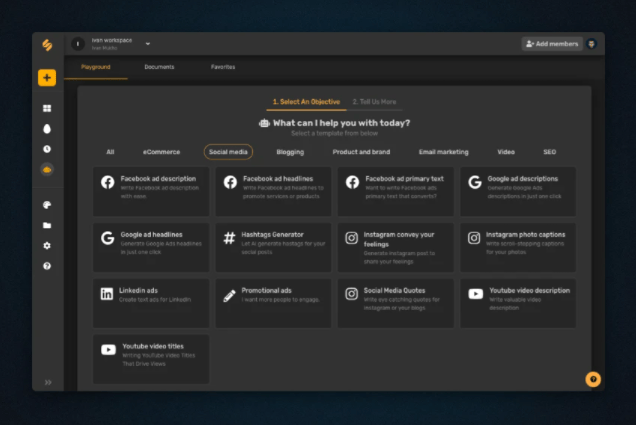Click the orange help bubble at bottom right
The image size is (636, 425).
click(592, 379)
